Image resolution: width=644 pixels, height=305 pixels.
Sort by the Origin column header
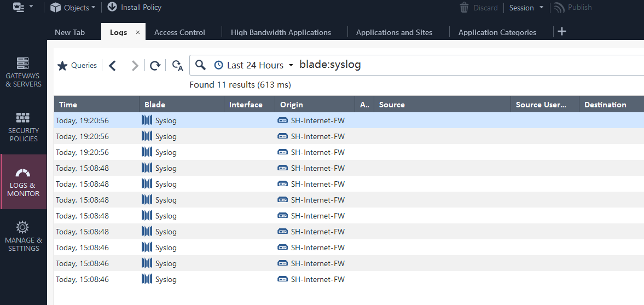pyautogui.click(x=315, y=105)
